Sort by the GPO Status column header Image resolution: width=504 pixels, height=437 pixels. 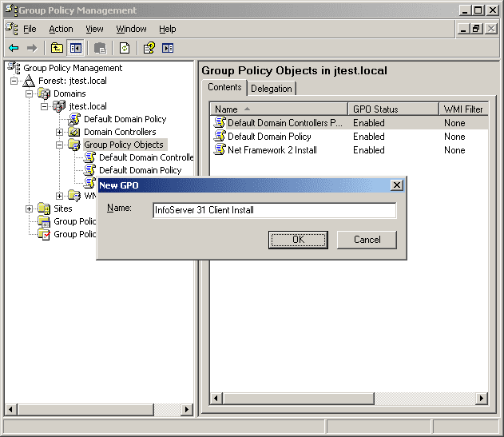393,109
